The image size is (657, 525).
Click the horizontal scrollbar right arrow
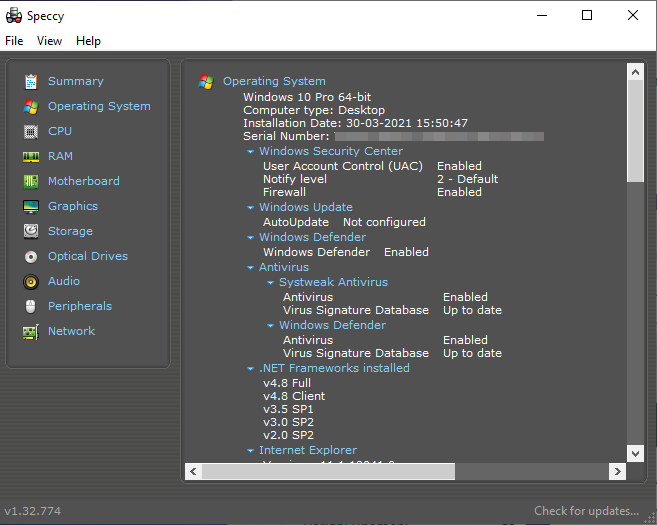(x=617, y=471)
